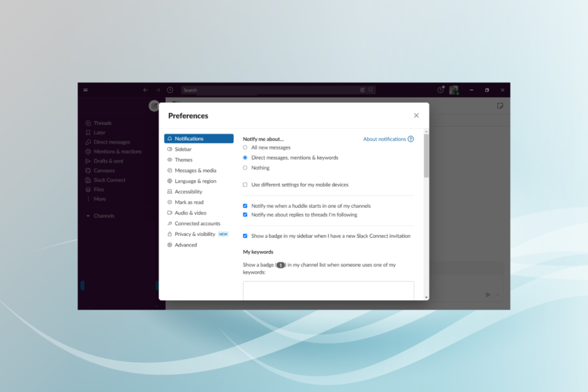Click the compose new message pencil icon
The image size is (588, 392).
153,106
